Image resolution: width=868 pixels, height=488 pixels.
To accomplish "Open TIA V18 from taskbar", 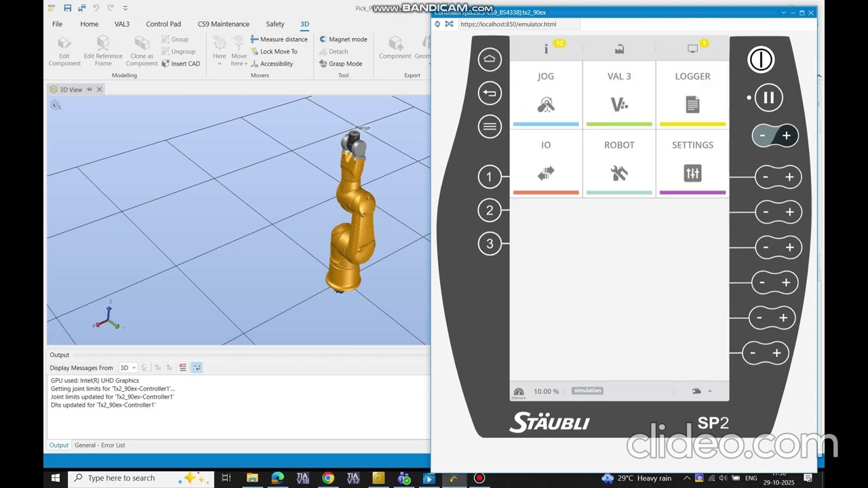I will [x=302, y=478].
